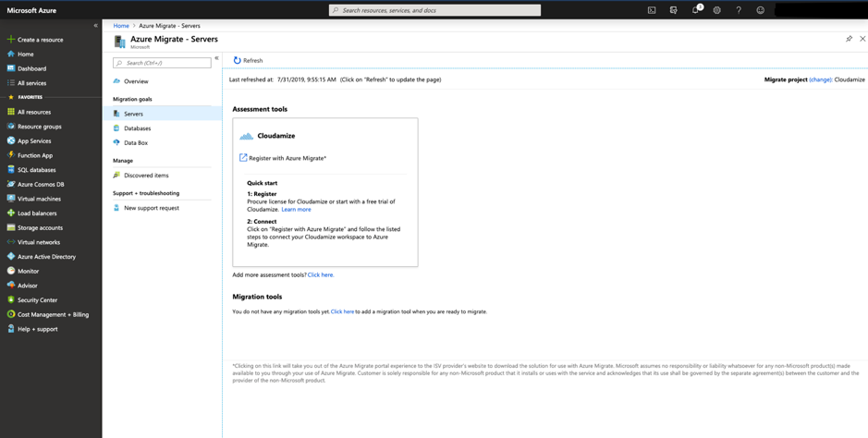The width and height of the screenshot is (868, 438).
Task: Click the Home breadcrumb link
Action: click(121, 26)
